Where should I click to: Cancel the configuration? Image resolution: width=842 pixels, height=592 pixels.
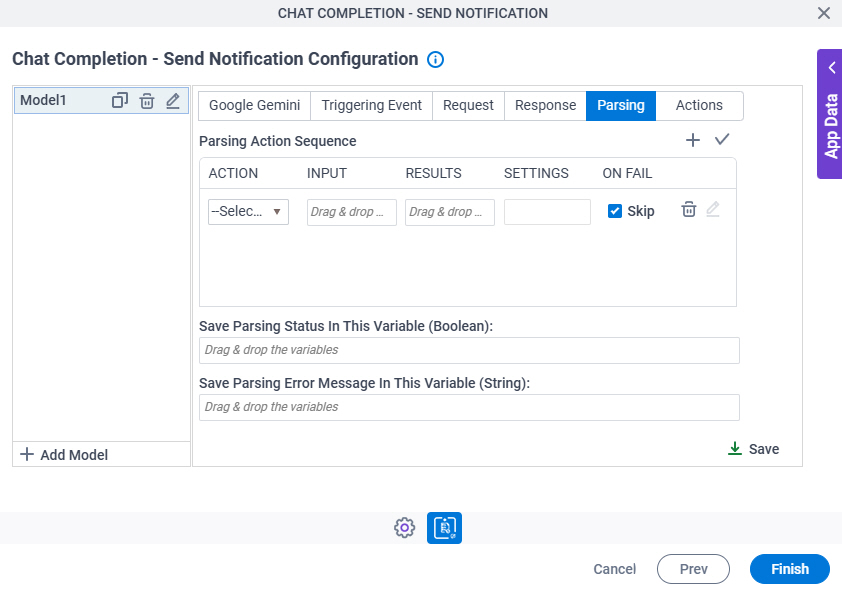coord(614,569)
